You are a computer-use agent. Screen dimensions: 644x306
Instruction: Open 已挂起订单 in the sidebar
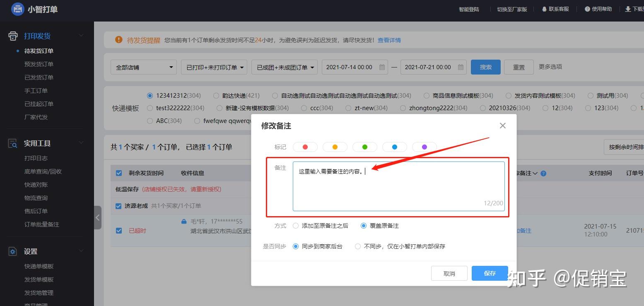point(39,104)
